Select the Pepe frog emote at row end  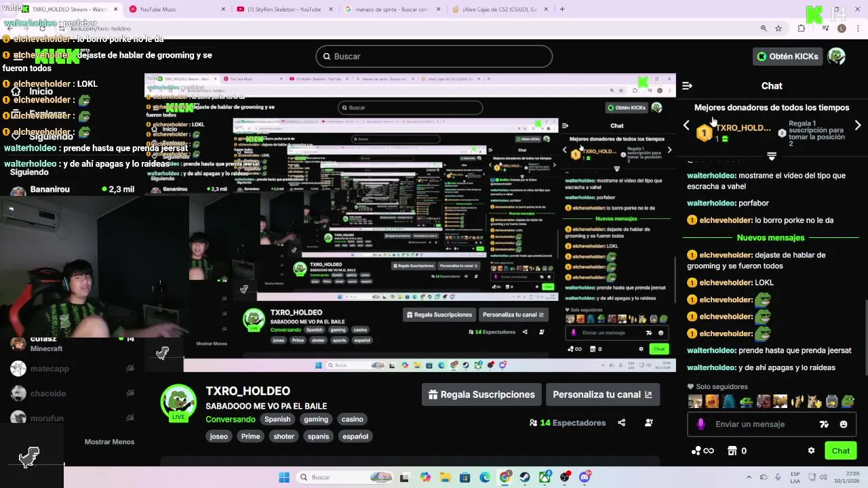[848, 401]
